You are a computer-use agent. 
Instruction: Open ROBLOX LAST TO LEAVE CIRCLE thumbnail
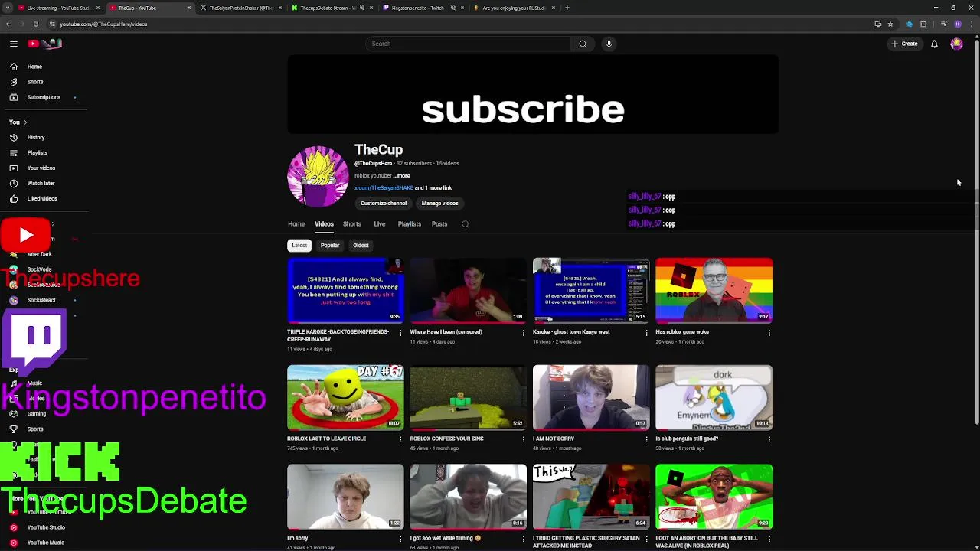click(345, 398)
